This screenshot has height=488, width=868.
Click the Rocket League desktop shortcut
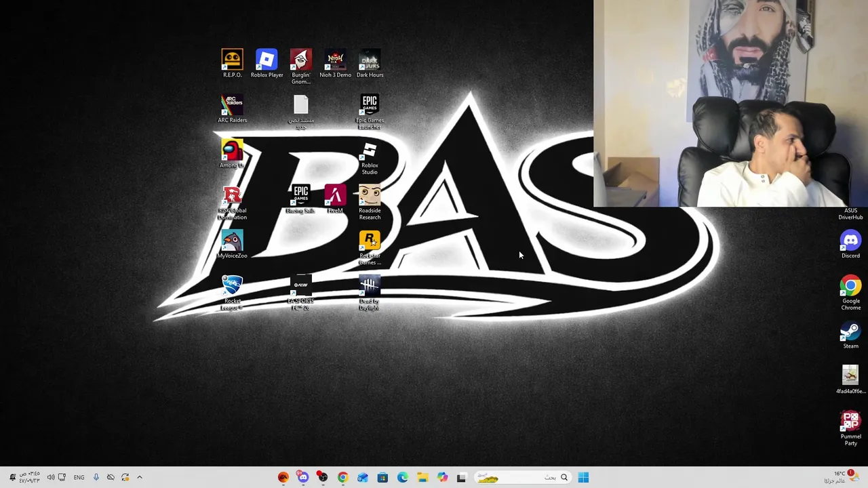(x=232, y=293)
